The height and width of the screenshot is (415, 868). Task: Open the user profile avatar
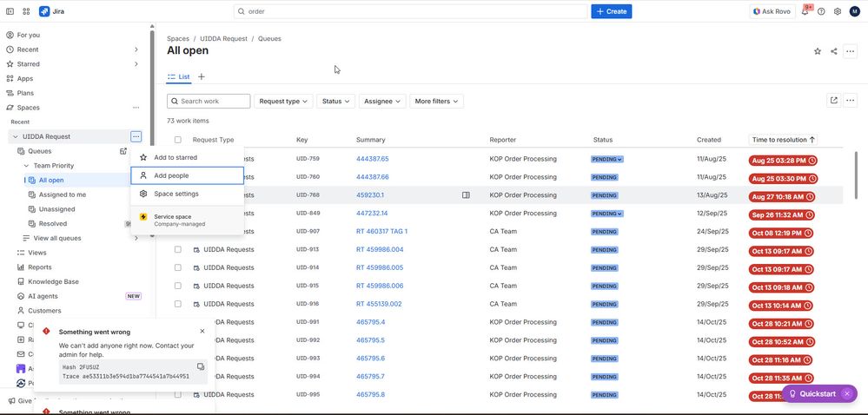[x=854, y=11]
